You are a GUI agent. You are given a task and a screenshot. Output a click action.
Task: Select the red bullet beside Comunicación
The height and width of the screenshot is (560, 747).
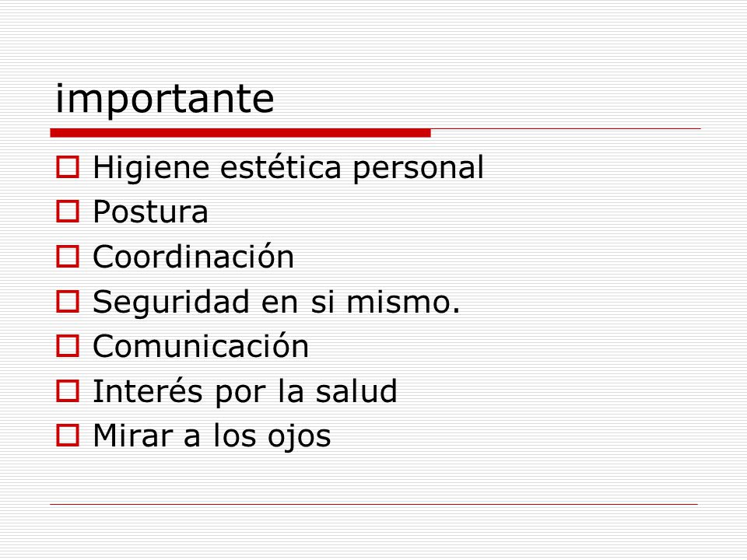[68, 345]
